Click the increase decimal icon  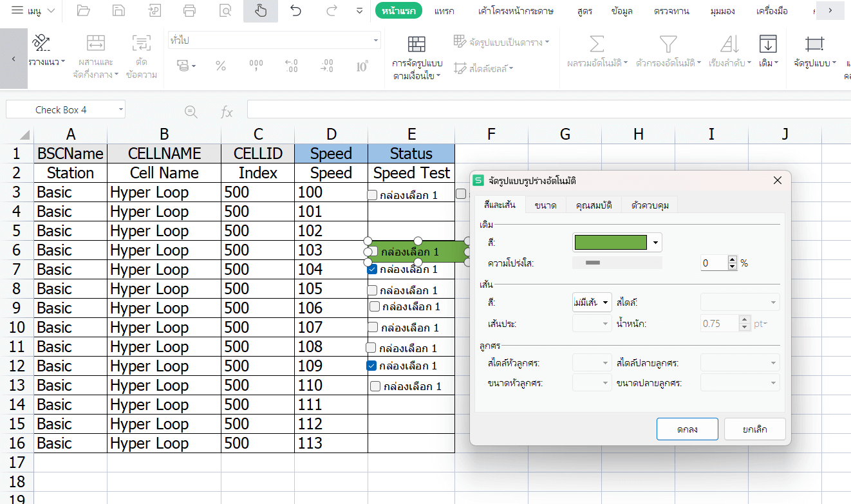click(x=291, y=61)
